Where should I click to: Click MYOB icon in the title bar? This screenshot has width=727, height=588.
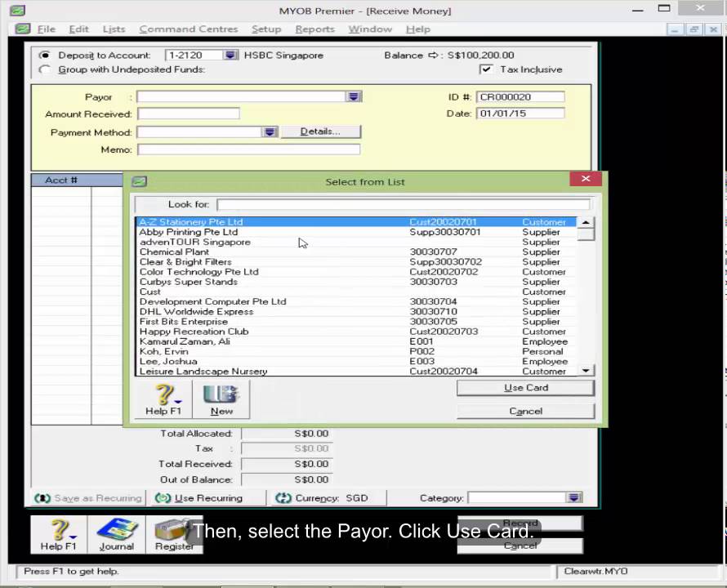point(18,10)
